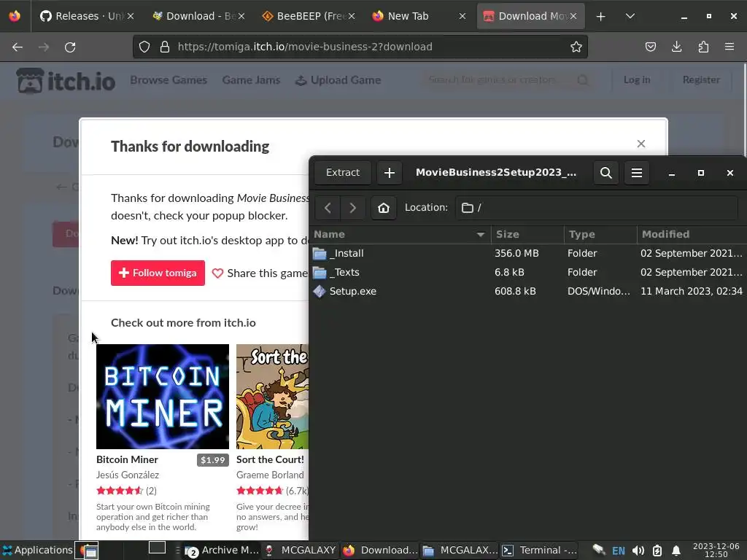The height and width of the screenshot is (560, 747).
Task: Sort archive list by Modified column
Action: click(x=692, y=234)
